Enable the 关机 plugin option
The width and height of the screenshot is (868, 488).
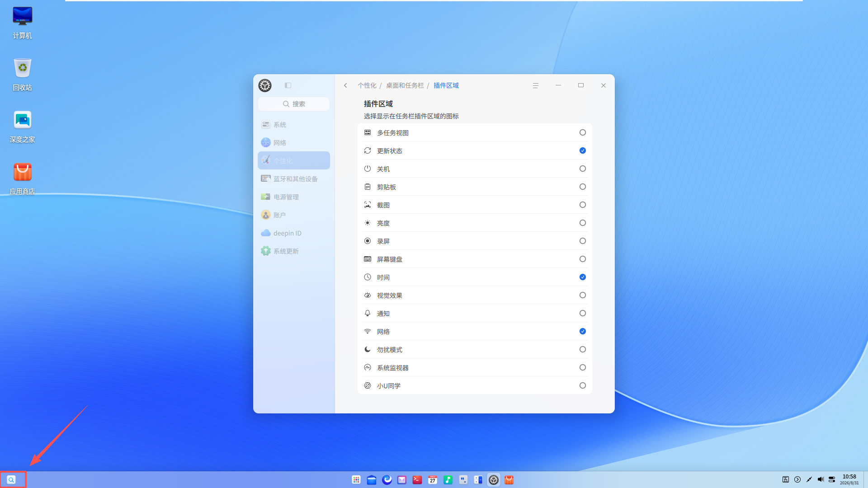click(x=582, y=169)
